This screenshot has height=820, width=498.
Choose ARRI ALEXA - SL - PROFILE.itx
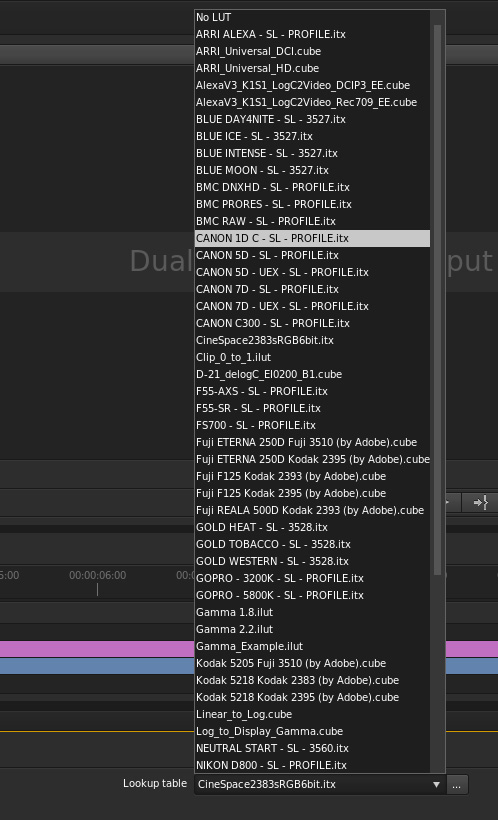click(x=312, y=34)
